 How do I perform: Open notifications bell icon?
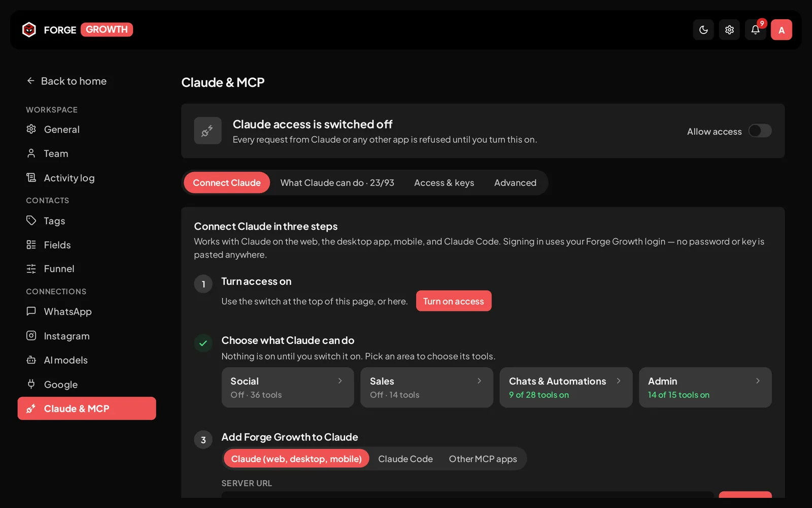pos(755,30)
